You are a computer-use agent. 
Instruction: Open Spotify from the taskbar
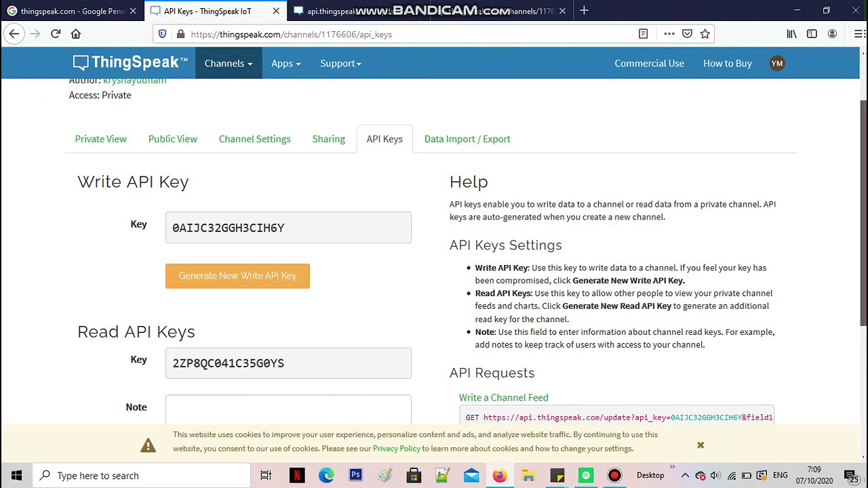(x=586, y=476)
